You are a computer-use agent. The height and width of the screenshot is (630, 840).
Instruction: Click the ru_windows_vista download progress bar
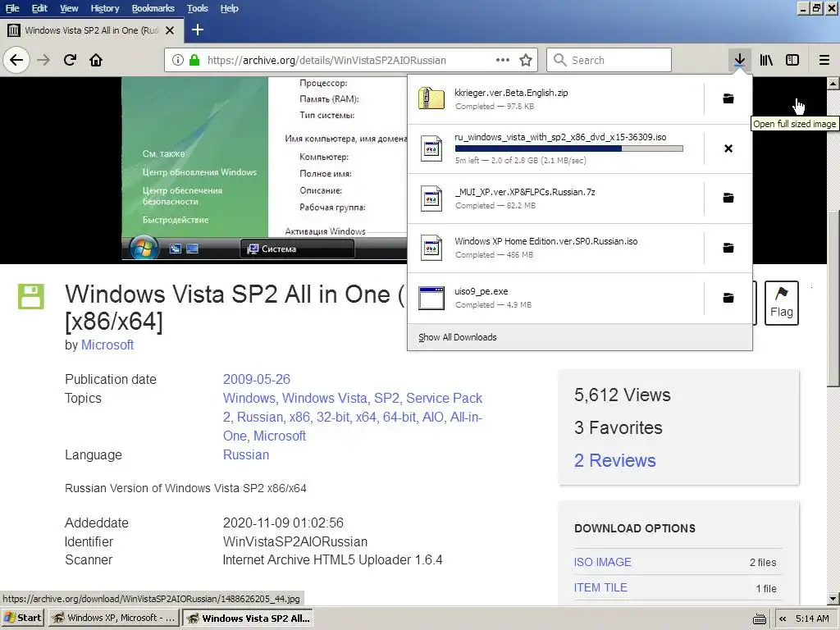point(569,148)
